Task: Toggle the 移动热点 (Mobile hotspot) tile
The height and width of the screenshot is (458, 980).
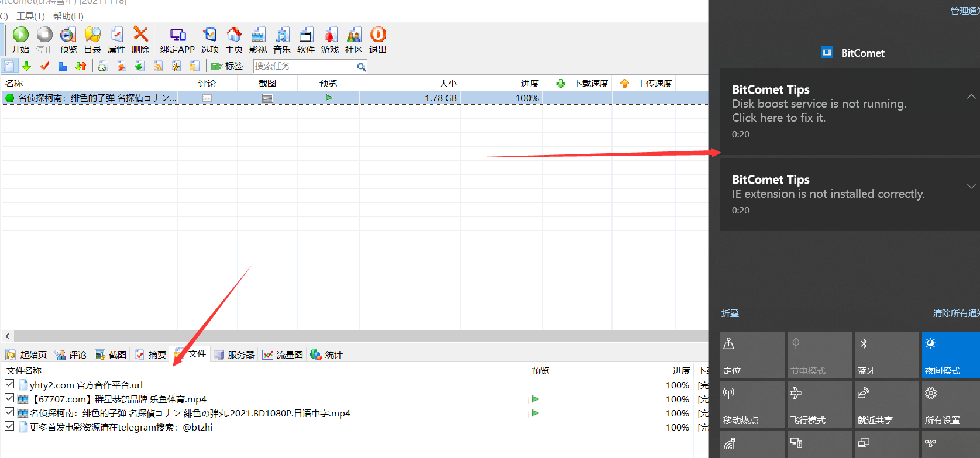Action: 752,405
